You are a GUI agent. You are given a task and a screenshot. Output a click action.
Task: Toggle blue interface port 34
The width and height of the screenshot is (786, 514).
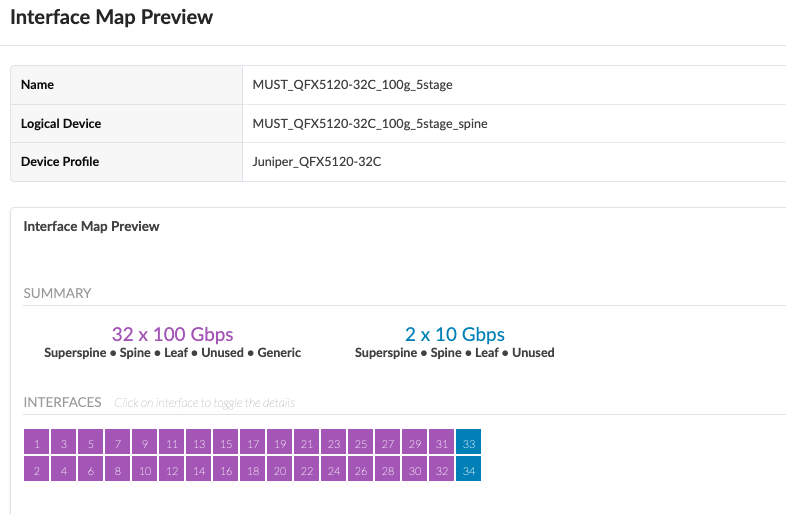468,470
